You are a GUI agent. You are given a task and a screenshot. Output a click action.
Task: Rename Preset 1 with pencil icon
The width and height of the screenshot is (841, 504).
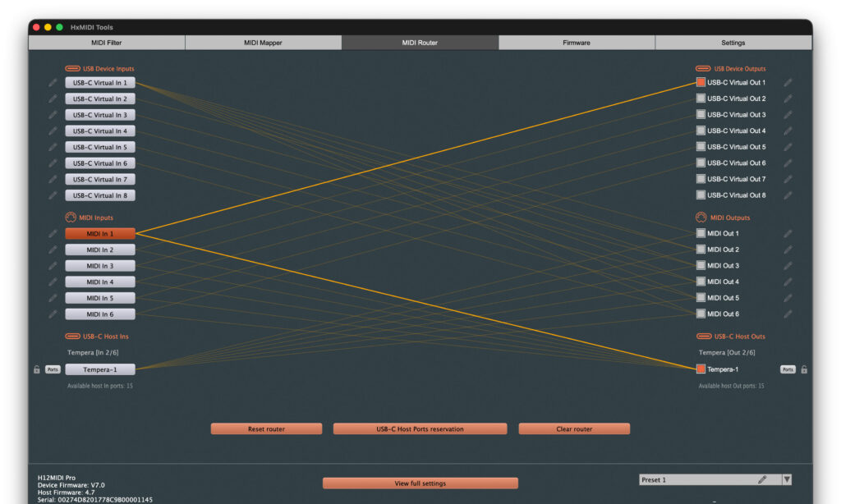coord(762,479)
